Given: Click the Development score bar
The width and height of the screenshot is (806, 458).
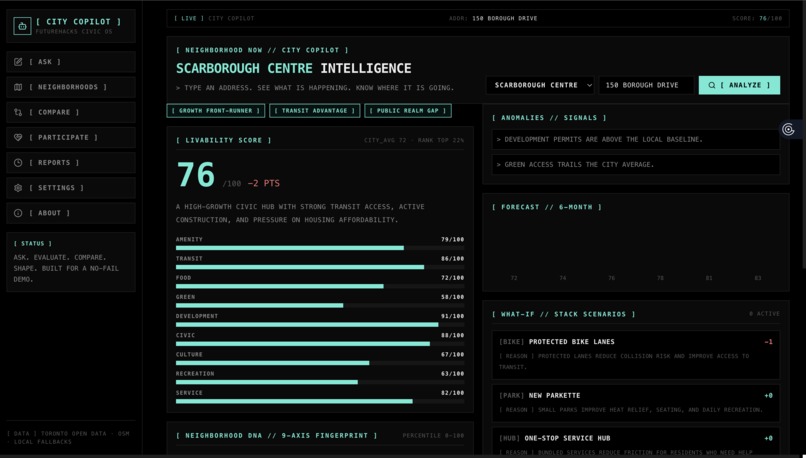Looking at the screenshot, I should (320, 325).
